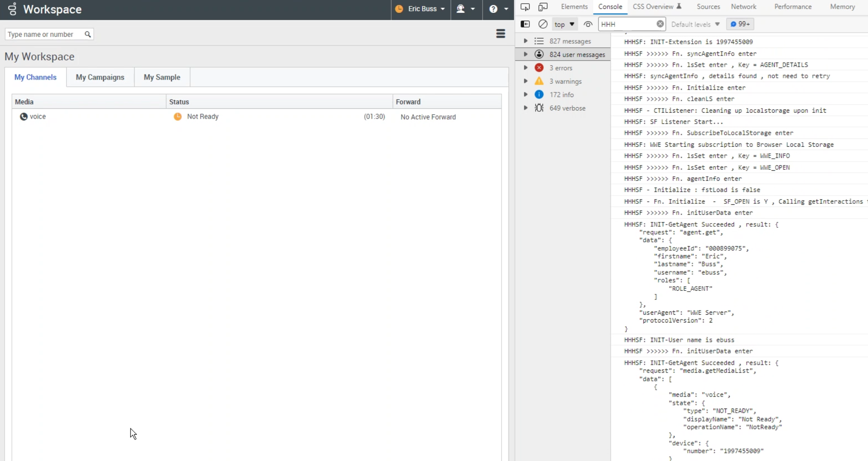Open the hamburger menu in Workspace
The height and width of the screenshot is (461, 868).
point(501,34)
